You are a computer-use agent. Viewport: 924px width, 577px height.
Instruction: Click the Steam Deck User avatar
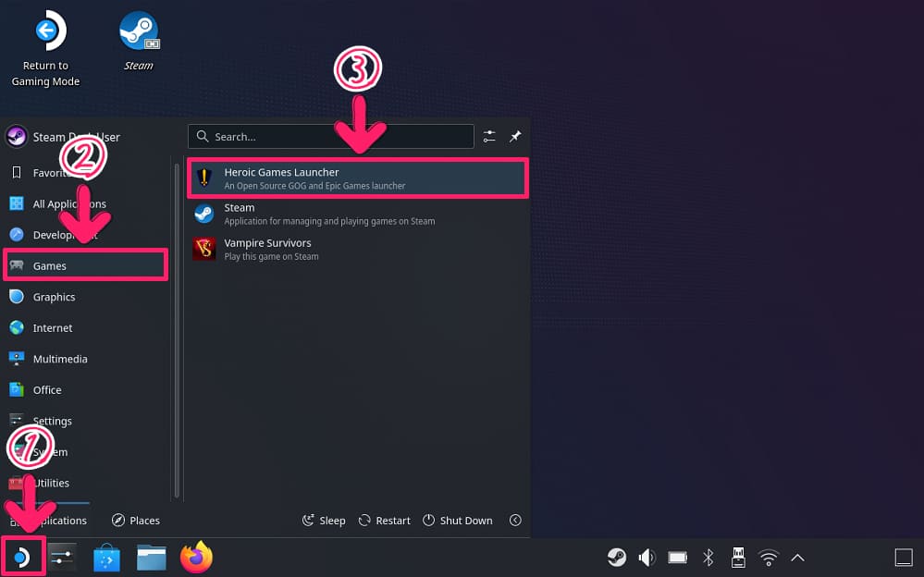click(x=17, y=137)
